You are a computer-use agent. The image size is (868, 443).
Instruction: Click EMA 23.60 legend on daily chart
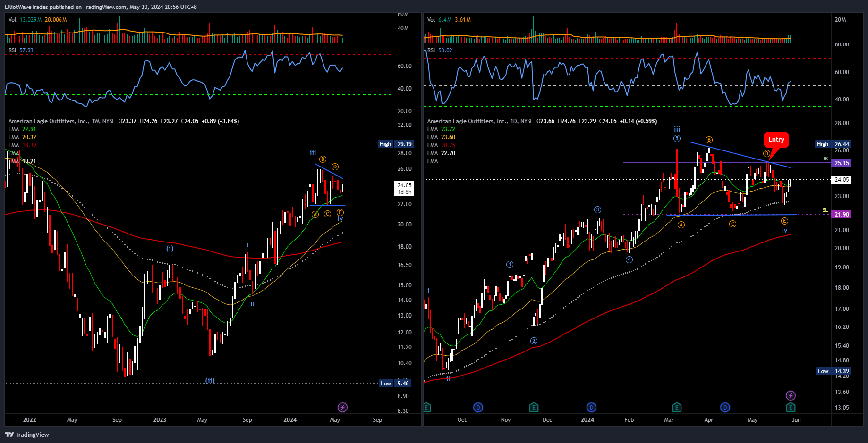[x=441, y=137]
